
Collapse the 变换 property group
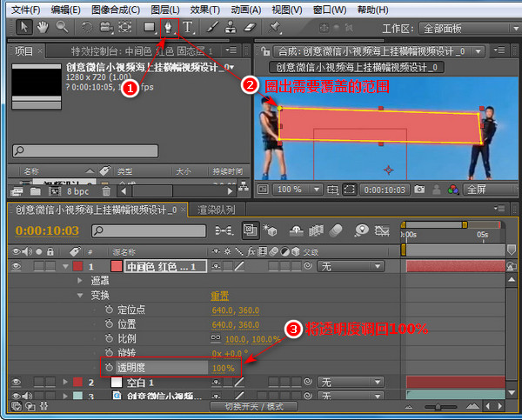pyautogui.click(x=80, y=295)
